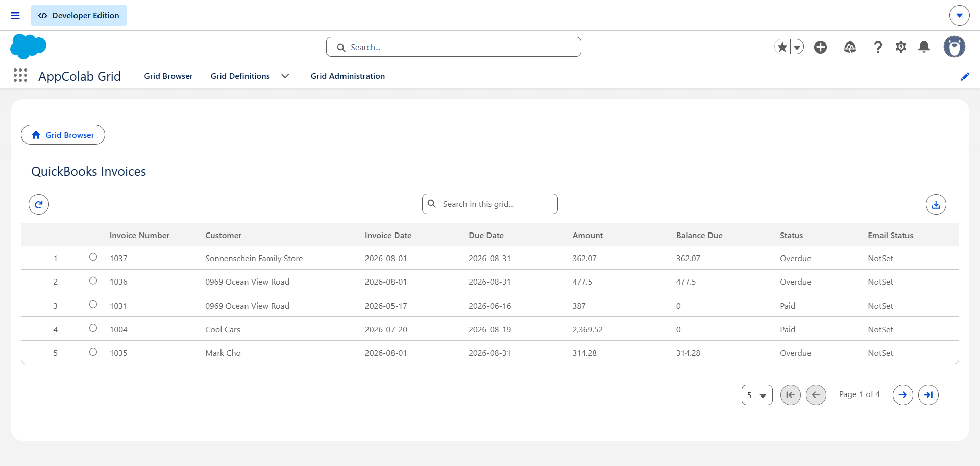Click the invoice date 2026-05-17 cell
Screen dimensions: 980x466
[x=386, y=306]
